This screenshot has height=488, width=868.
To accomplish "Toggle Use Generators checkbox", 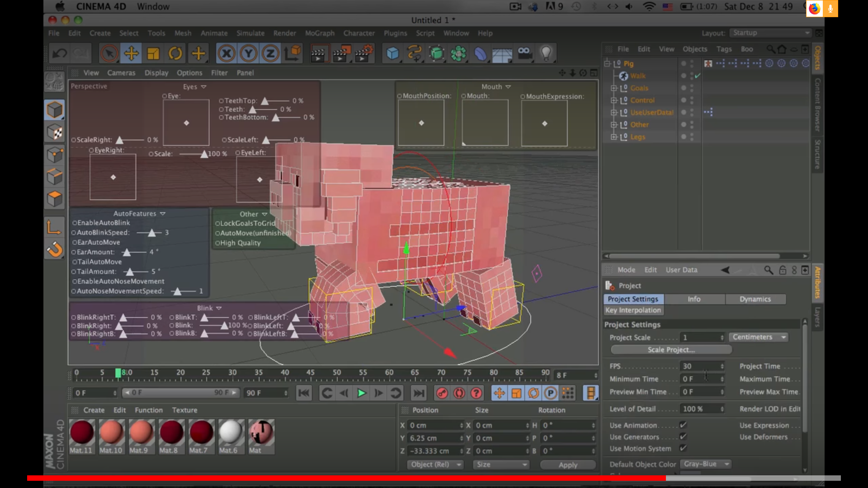I will [683, 436].
